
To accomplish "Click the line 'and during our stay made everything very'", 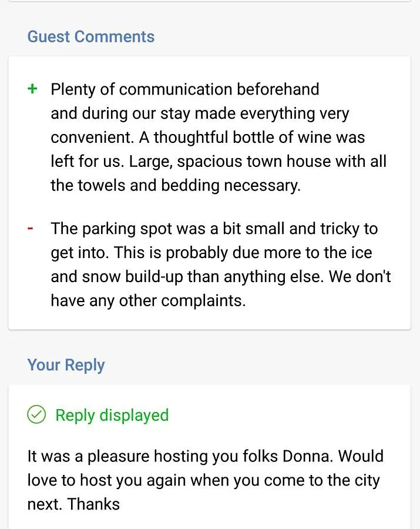I will [200, 113].
